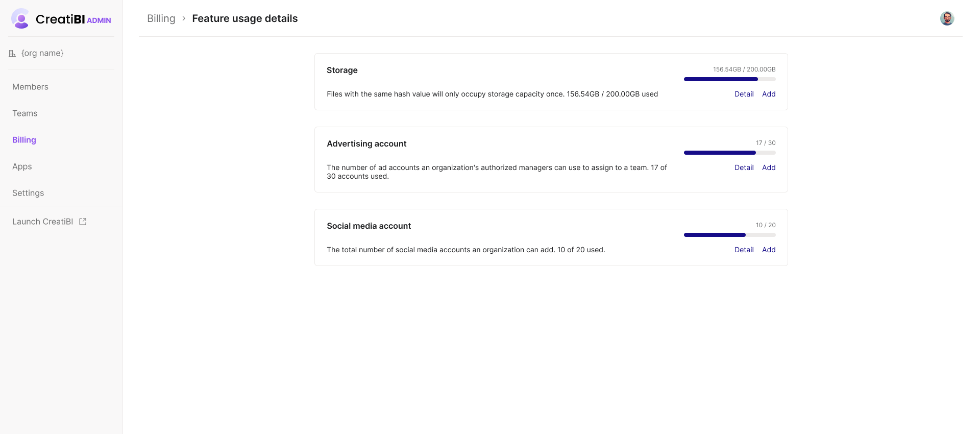Viewport: 980px width, 434px height.
Task: Add Advertising account quota
Action: (768, 167)
